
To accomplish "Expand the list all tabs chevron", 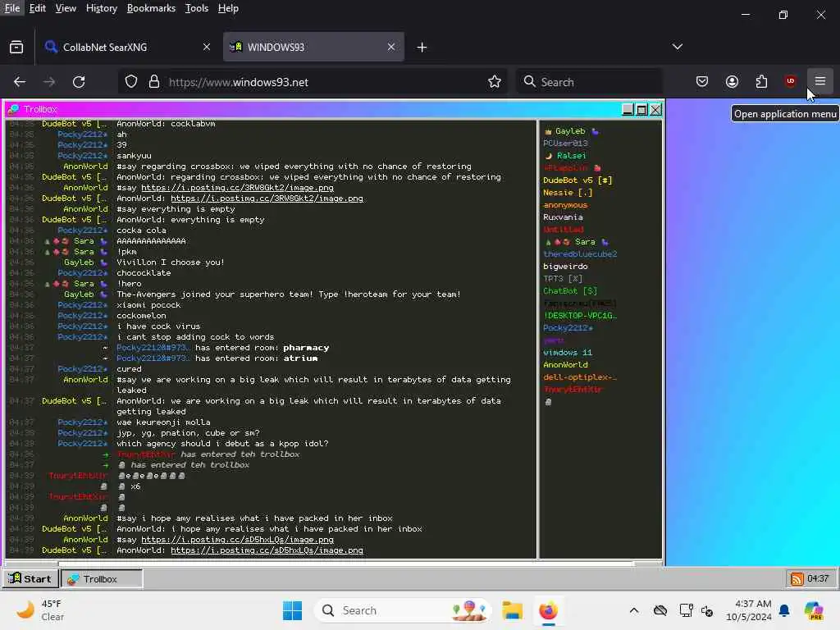I will (x=677, y=47).
